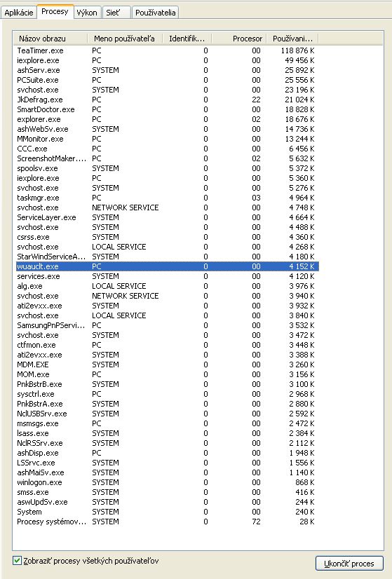The width and height of the screenshot is (392, 579).
Task: Click the 28 K memory value
Action: click(307, 522)
